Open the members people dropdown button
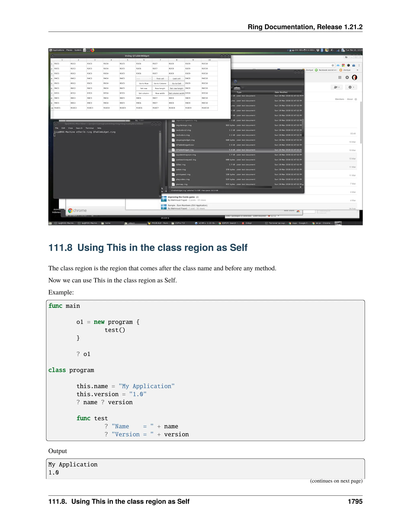The height and width of the screenshot is (532, 411). [x=337, y=87]
